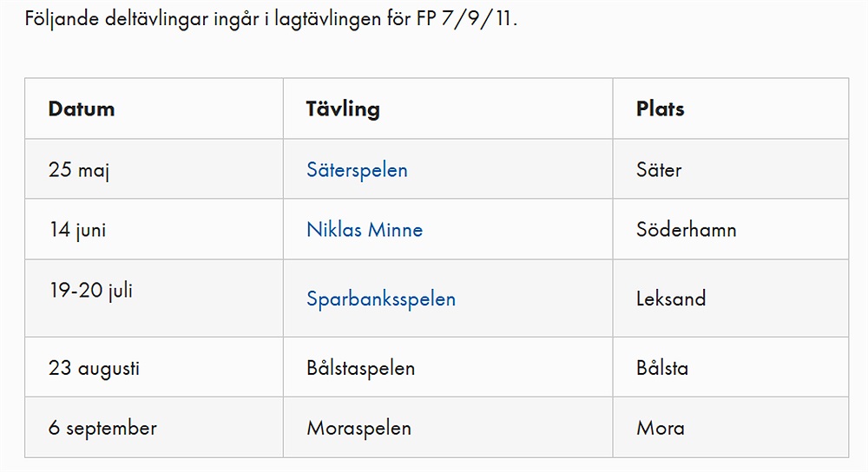Screen dimensions: 868x472
Task: Select the Bålsta place cell
Action: point(662,368)
